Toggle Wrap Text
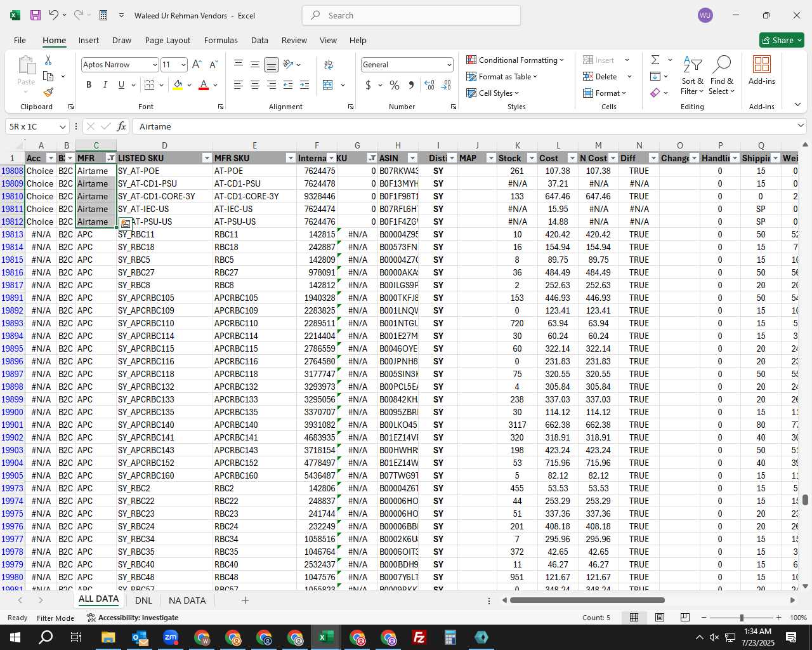The height and width of the screenshot is (650, 812). coord(329,64)
